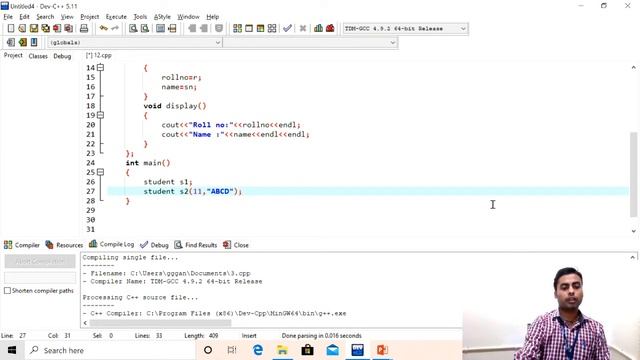Click the Save All toolbar icon
640x360 pixels.
click(x=45, y=28)
